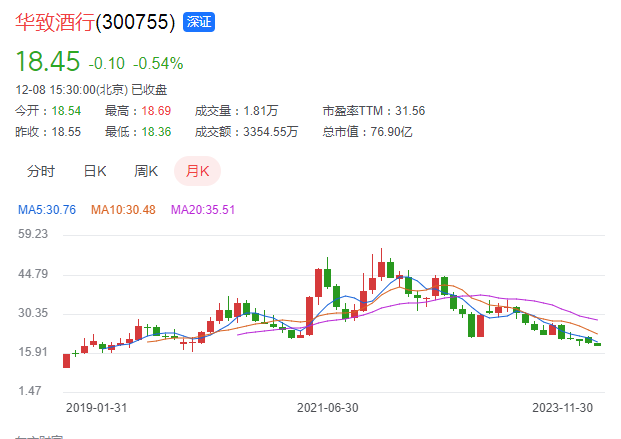The image size is (621, 439).
Task: Switch to the 分时 chart tab
Action: coord(41,171)
